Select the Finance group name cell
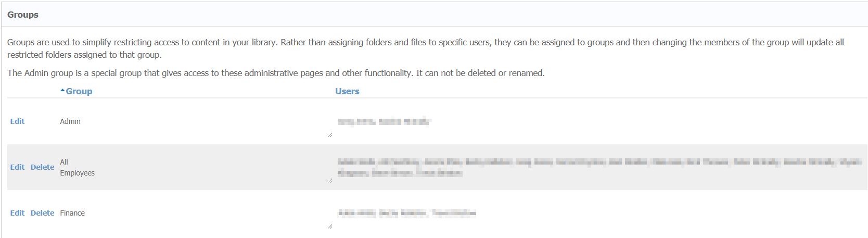The image size is (868, 238). [72, 213]
